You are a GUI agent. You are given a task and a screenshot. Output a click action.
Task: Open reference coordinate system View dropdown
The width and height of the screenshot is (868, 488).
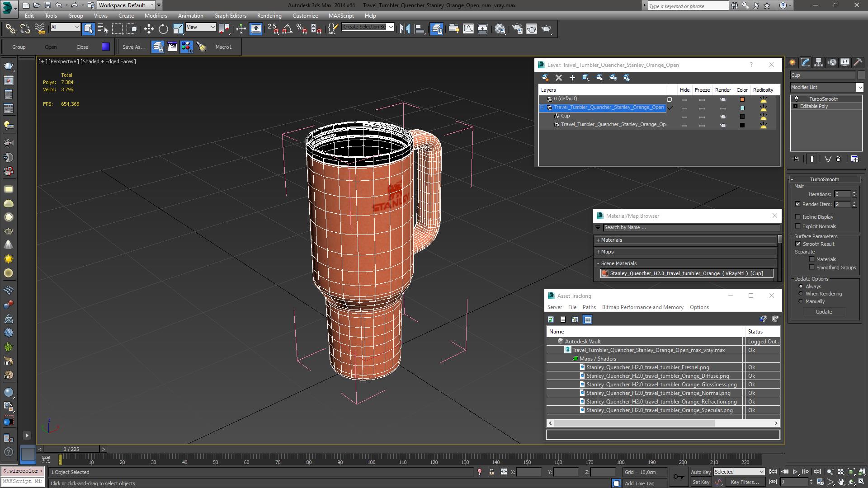[x=201, y=27]
